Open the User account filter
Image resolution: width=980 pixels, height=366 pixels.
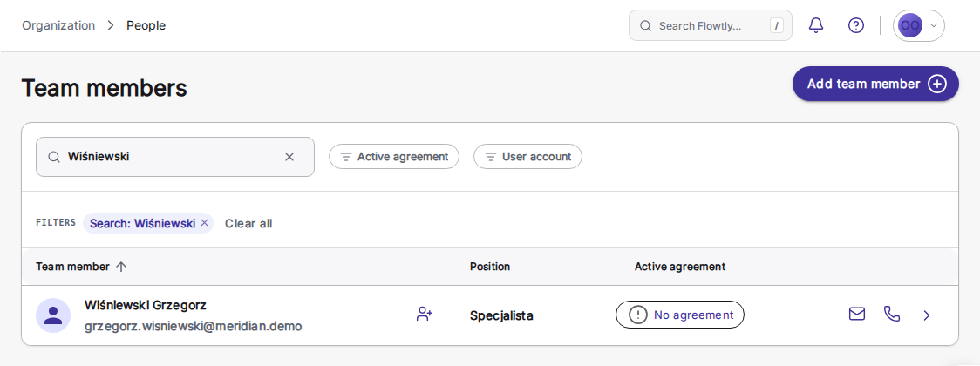(x=527, y=157)
